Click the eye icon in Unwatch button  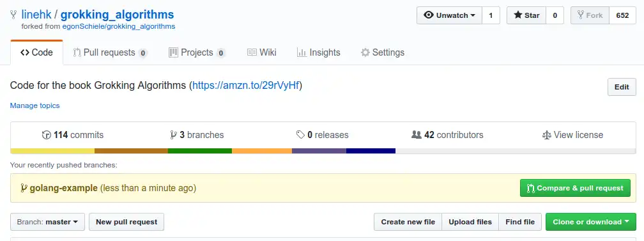(x=429, y=15)
